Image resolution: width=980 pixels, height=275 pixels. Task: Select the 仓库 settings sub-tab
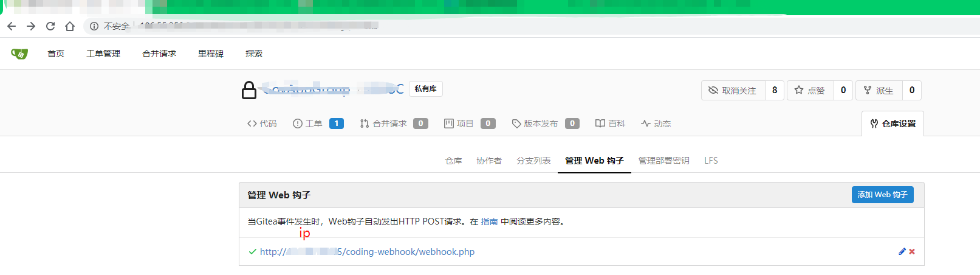click(453, 161)
